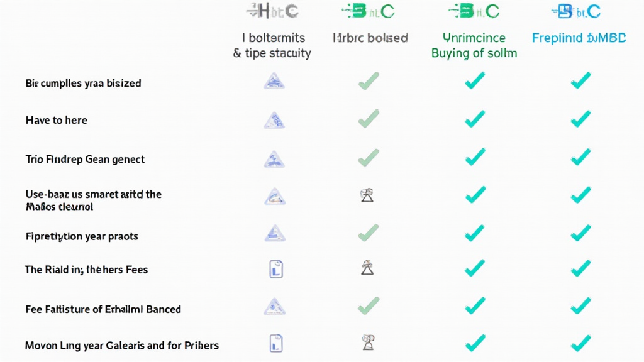Click the flask icon in 'The Riald in; fhehers Fees' row
644x362 pixels.
point(367,269)
